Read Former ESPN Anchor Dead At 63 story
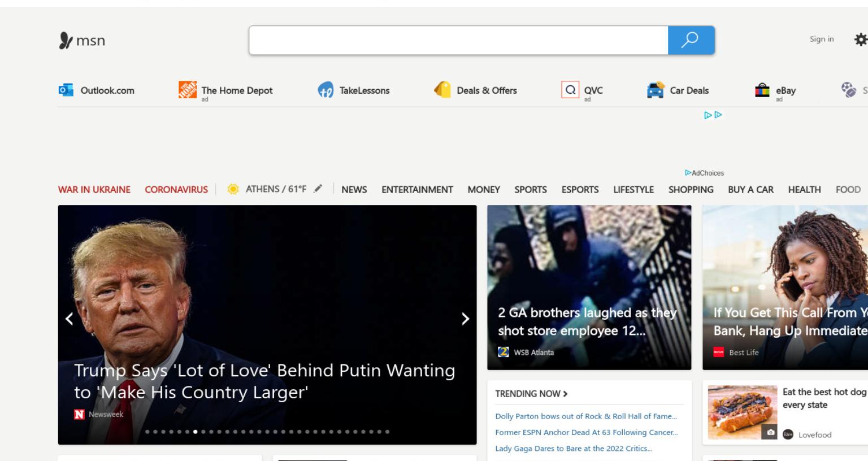The height and width of the screenshot is (461, 868). tap(587, 432)
